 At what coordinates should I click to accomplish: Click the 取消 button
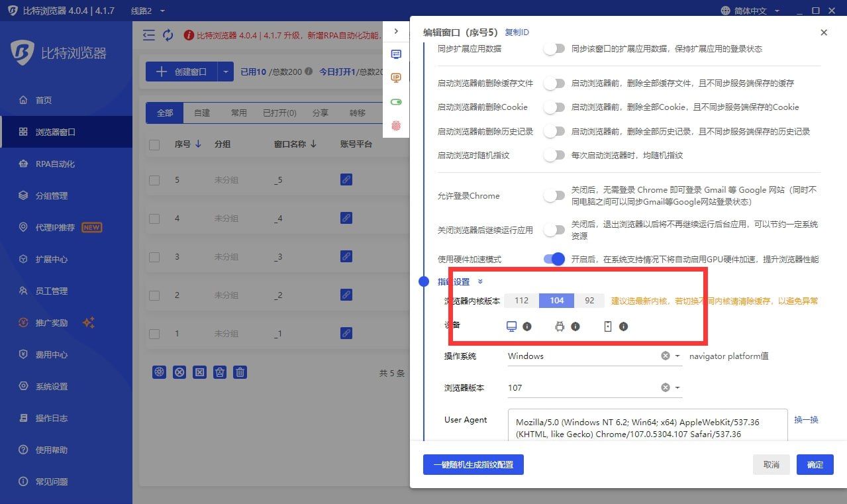click(x=772, y=465)
